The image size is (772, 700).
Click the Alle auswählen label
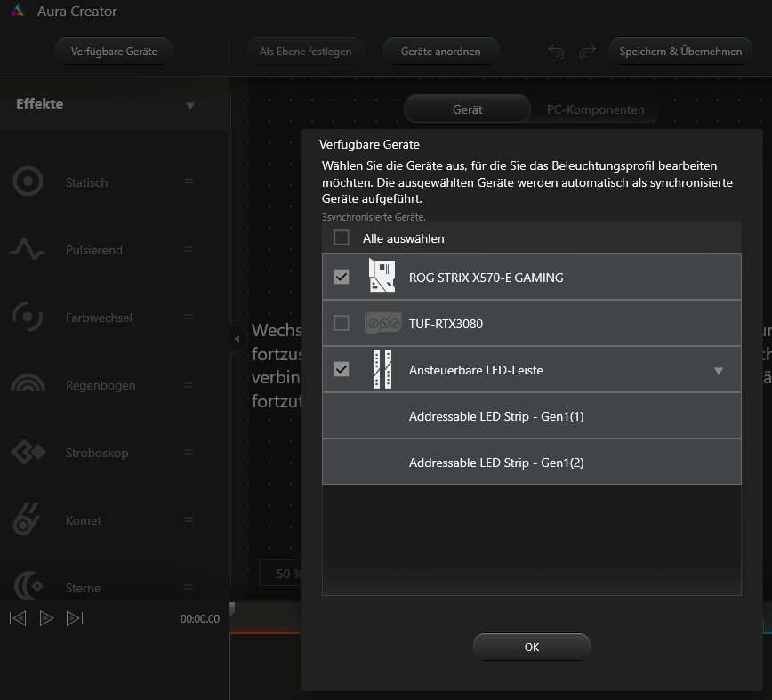coord(404,238)
